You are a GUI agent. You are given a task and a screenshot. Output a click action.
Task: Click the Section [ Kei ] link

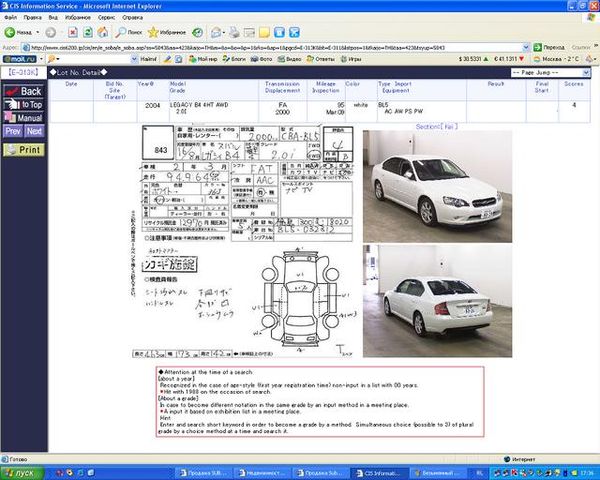point(436,127)
